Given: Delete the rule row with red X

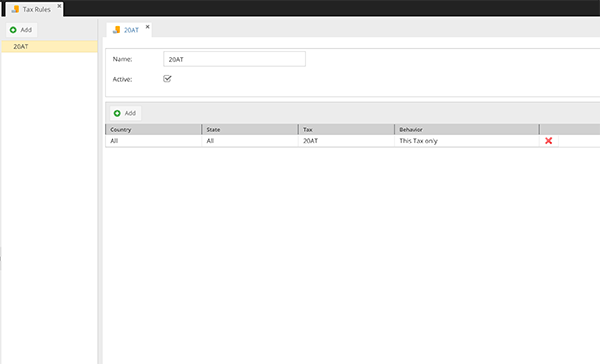Looking at the screenshot, I should 549,141.
